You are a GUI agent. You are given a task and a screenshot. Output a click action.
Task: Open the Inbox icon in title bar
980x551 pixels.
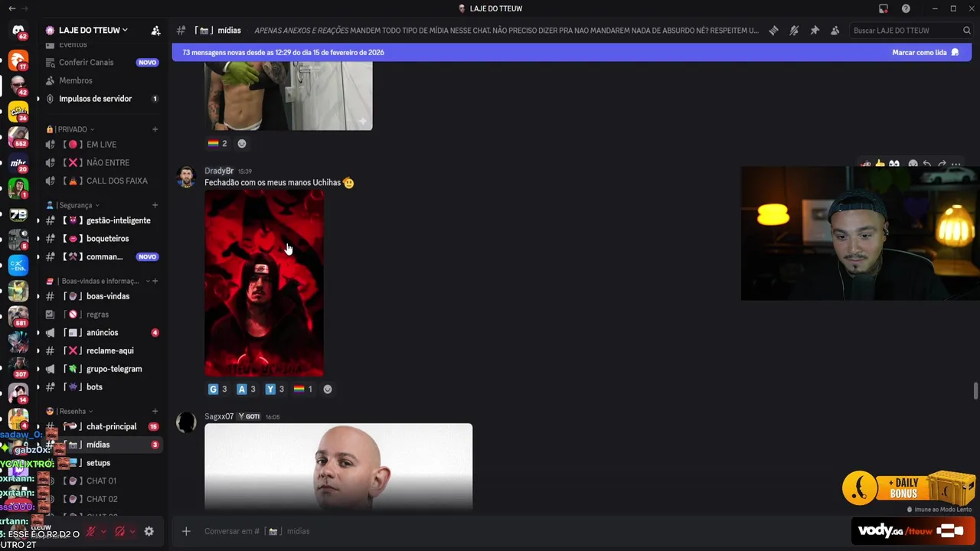(884, 8)
